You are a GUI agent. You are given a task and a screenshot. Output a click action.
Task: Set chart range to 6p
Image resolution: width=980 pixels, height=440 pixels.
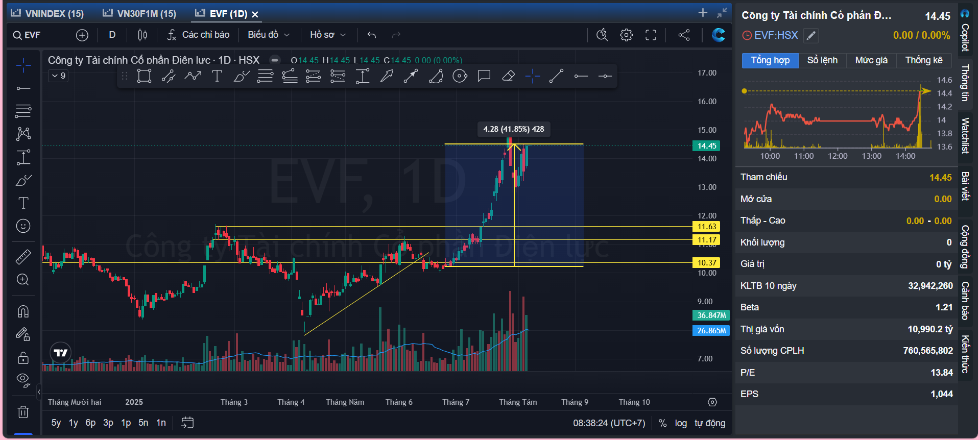click(x=90, y=423)
